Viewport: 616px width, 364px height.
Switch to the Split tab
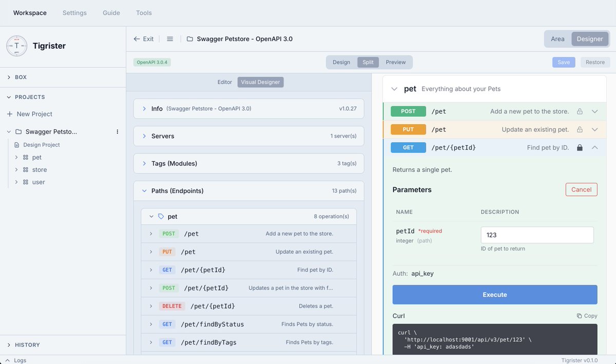pos(368,62)
